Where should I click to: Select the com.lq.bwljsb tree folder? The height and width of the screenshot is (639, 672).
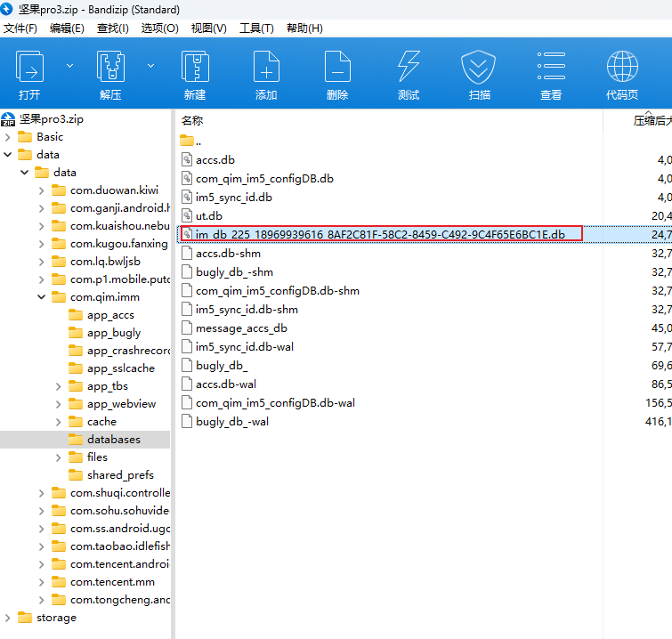105,262
